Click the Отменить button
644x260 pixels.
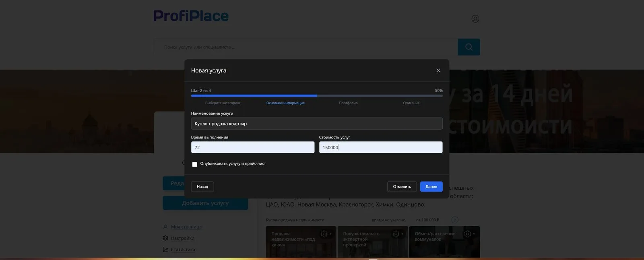point(402,187)
